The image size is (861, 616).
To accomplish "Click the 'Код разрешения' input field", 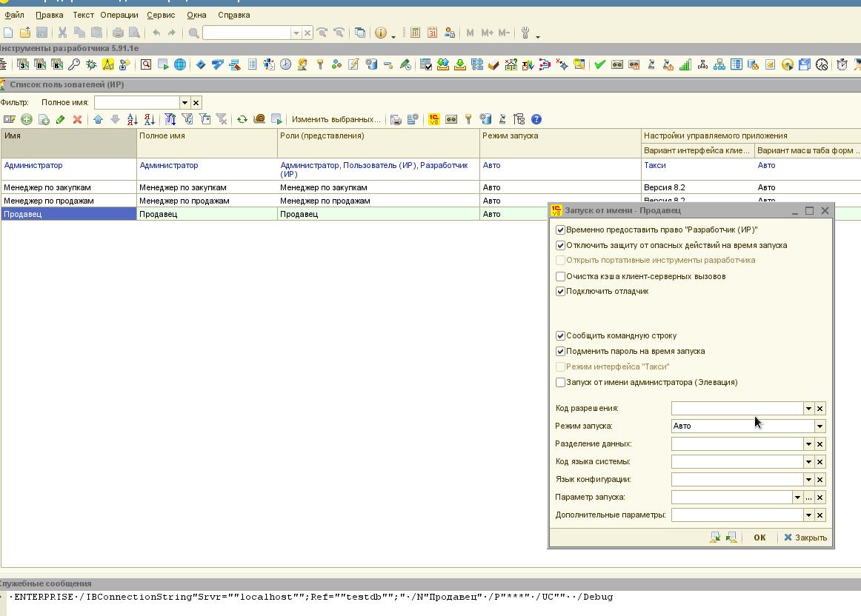I will pyautogui.click(x=737, y=409).
